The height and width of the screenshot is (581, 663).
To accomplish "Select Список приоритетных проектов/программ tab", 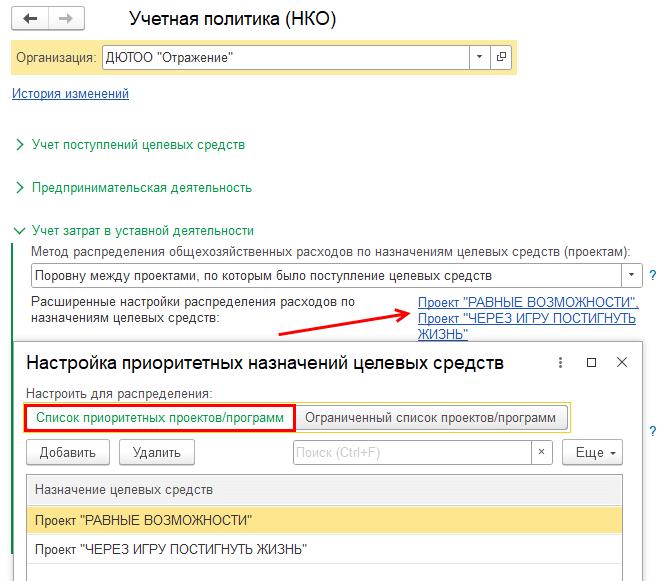I will [x=160, y=418].
